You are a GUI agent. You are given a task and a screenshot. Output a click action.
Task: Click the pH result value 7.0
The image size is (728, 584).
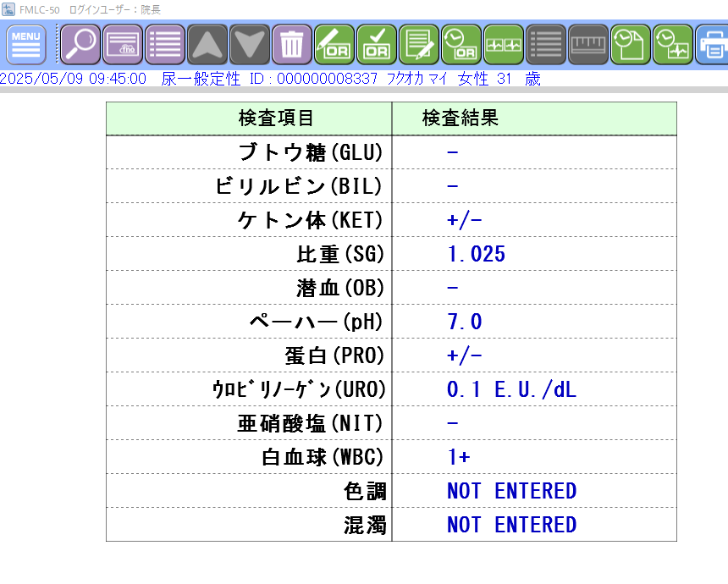(x=465, y=322)
